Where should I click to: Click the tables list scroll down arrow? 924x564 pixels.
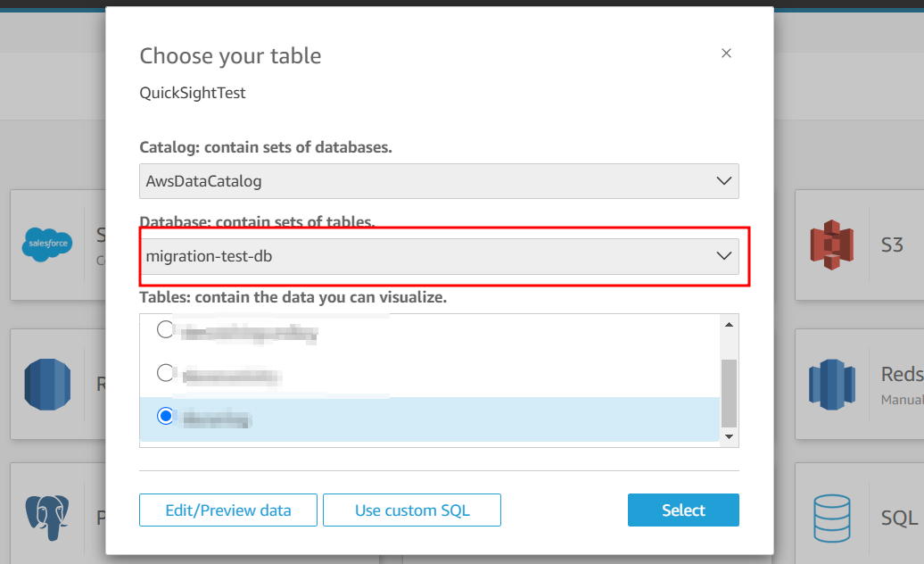(x=729, y=436)
